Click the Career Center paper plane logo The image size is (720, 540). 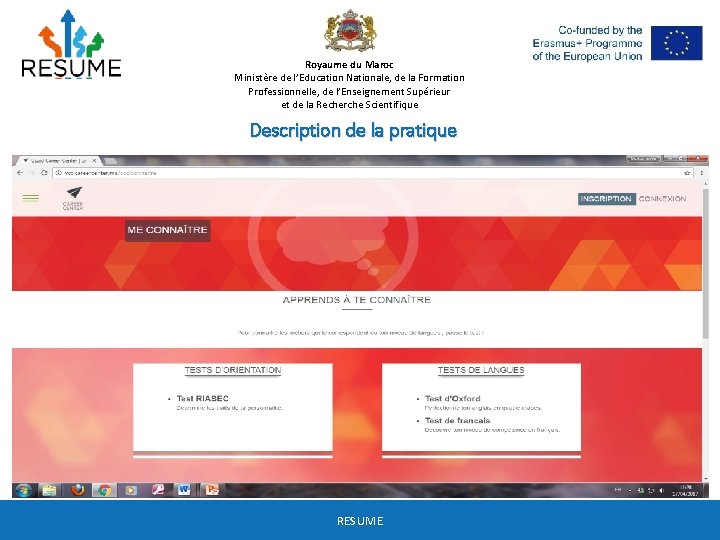pos(73,198)
